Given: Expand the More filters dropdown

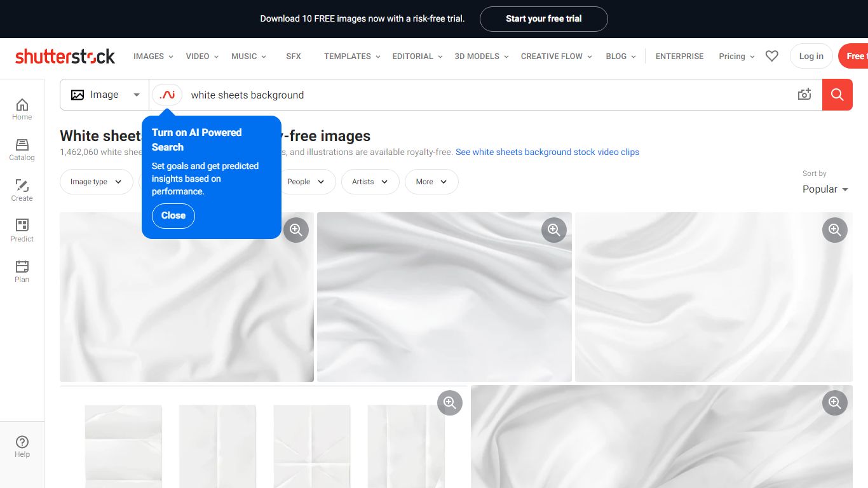Looking at the screenshot, I should click(431, 182).
